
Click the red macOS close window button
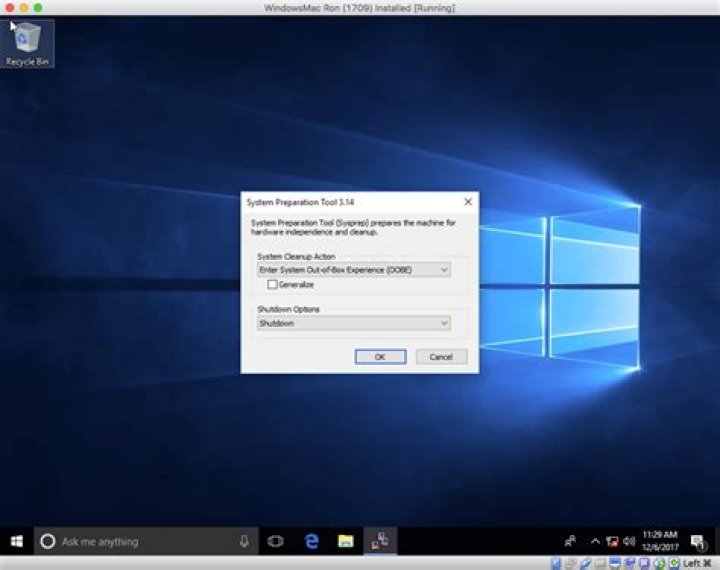(x=10, y=8)
